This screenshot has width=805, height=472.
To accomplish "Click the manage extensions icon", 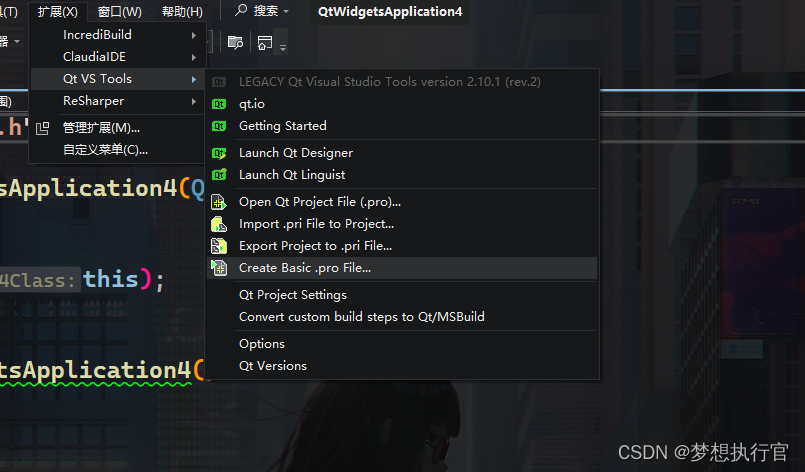I will pyautogui.click(x=43, y=128).
